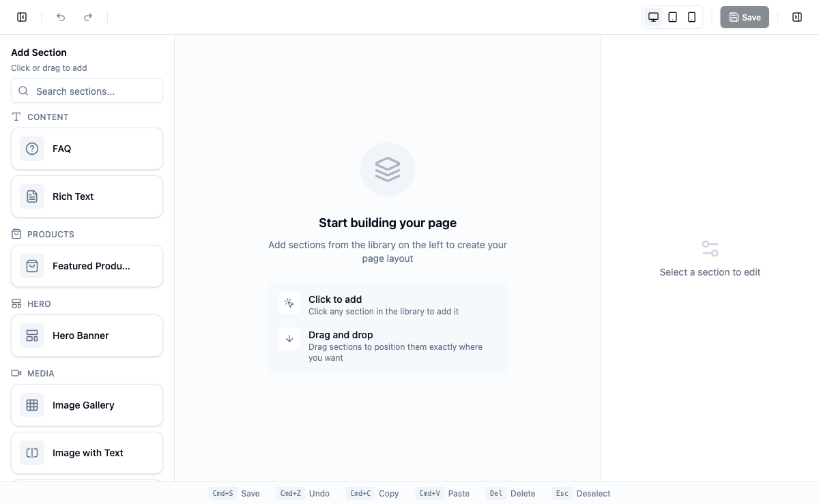The image size is (819, 504).
Task: Click the Image with Text icon
Action: [32, 453]
